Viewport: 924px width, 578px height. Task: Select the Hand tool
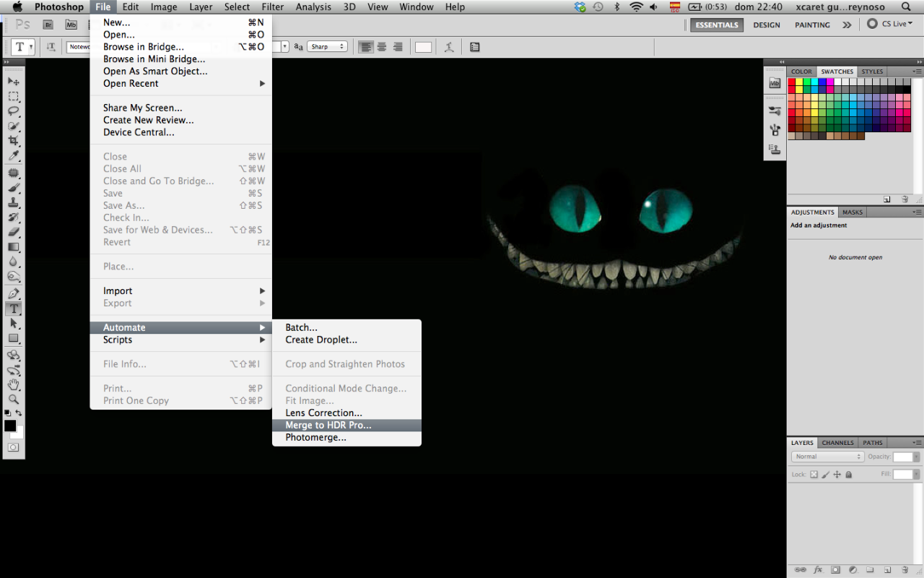click(x=14, y=384)
